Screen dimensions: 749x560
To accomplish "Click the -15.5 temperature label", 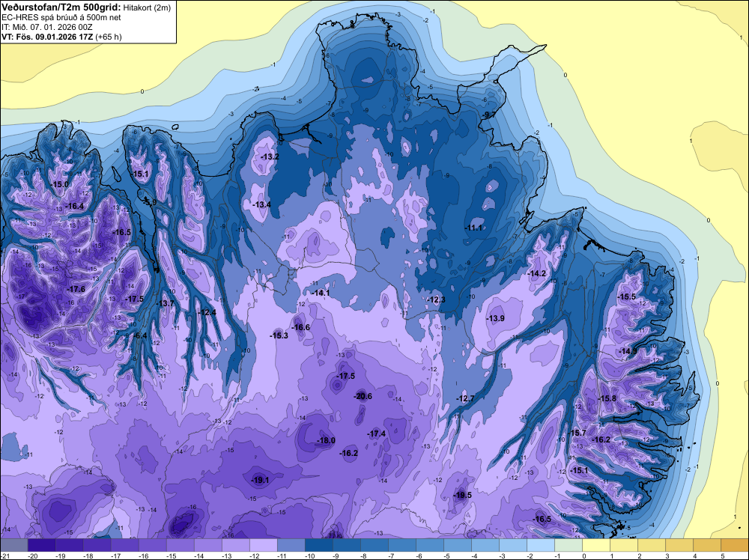I will coord(627,297).
